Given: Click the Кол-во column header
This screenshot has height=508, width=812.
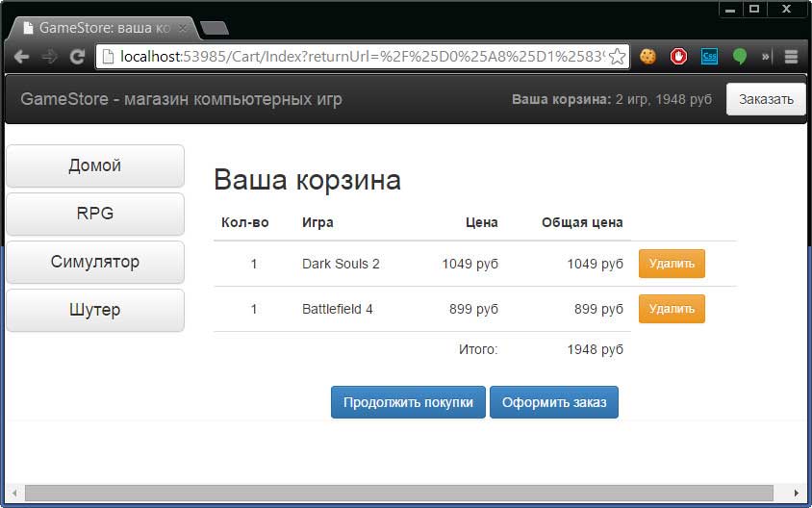Looking at the screenshot, I should coord(245,222).
